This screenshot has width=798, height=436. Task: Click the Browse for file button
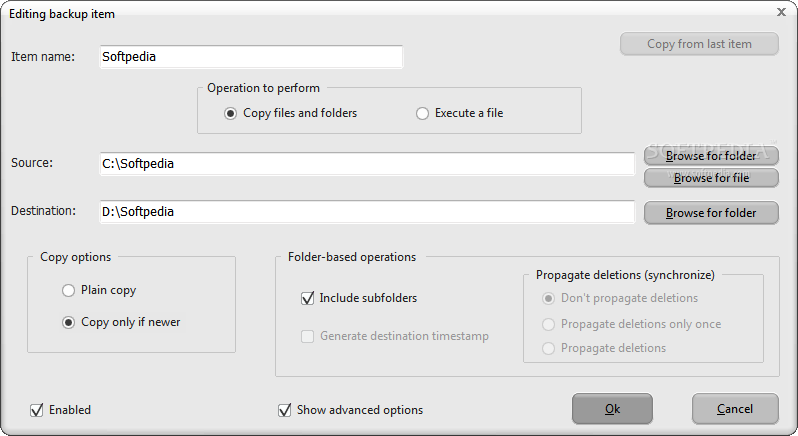click(711, 178)
